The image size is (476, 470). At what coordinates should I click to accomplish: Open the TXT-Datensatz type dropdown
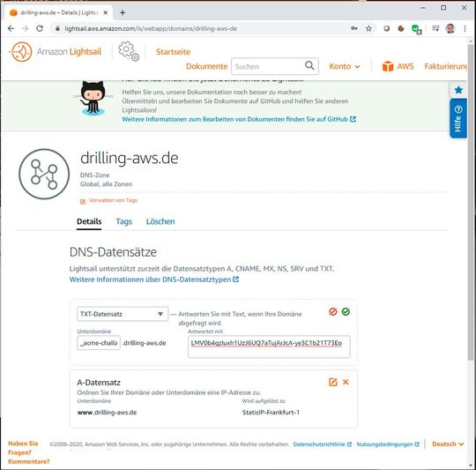[x=123, y=314]
